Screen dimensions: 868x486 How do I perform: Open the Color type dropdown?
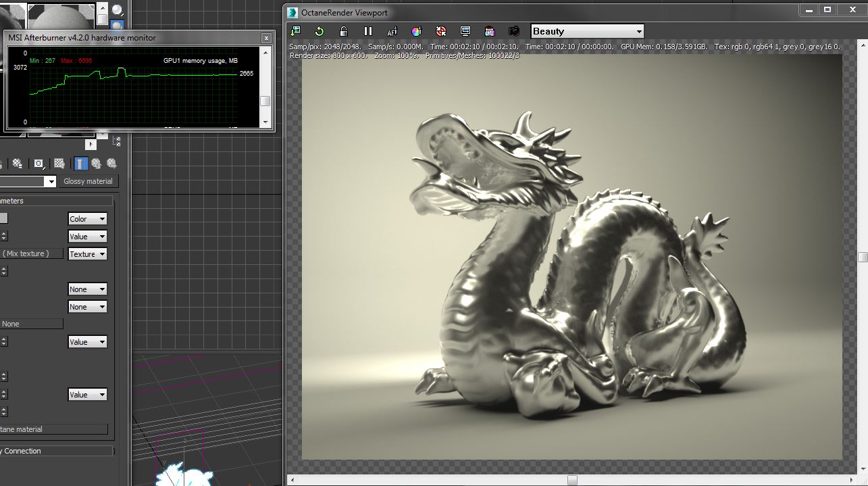click(88, 218)
